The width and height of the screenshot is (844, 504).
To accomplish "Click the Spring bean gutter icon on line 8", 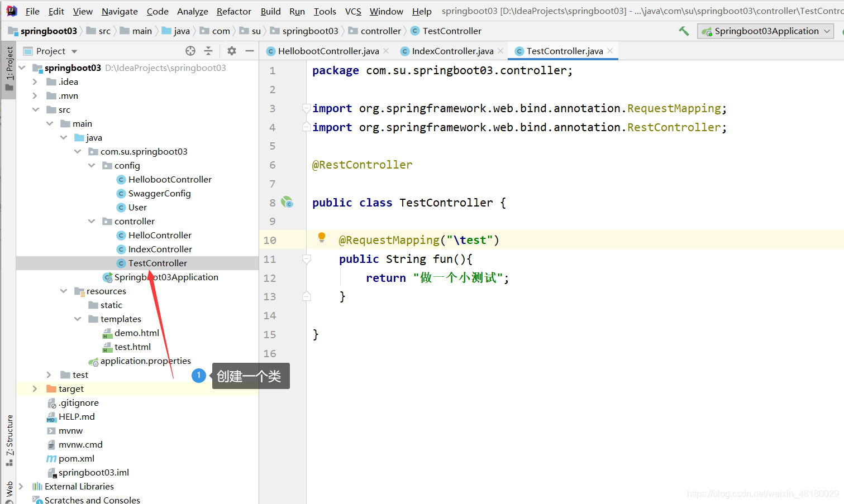I will click(287, 202).
